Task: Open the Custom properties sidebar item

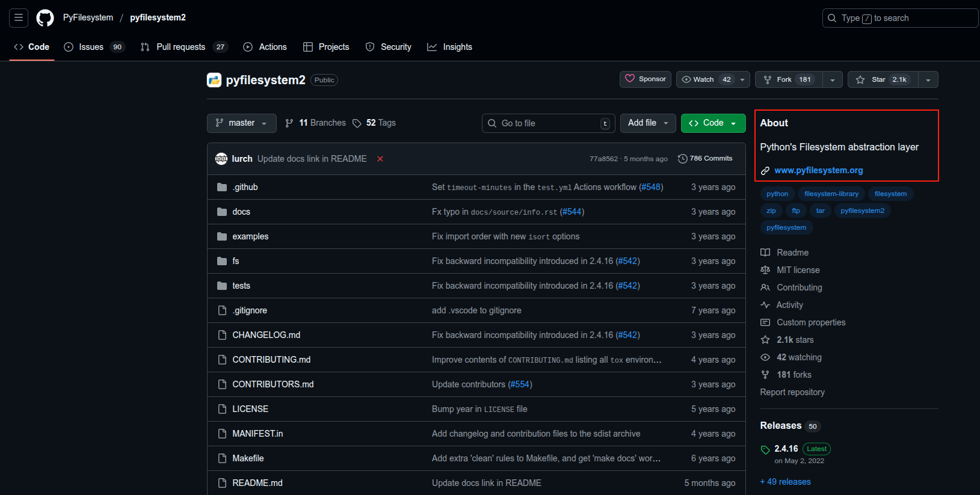Action: [811, 322]
